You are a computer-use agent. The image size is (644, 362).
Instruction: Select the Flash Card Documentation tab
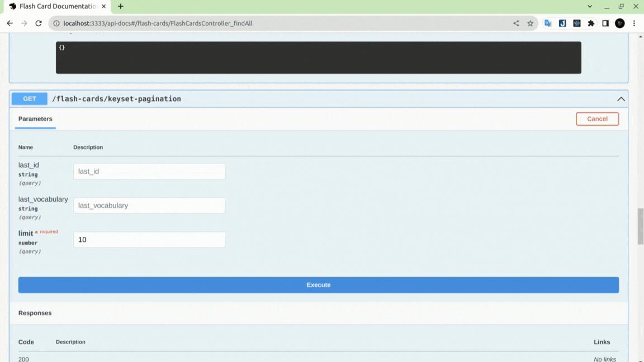(58, 7)
